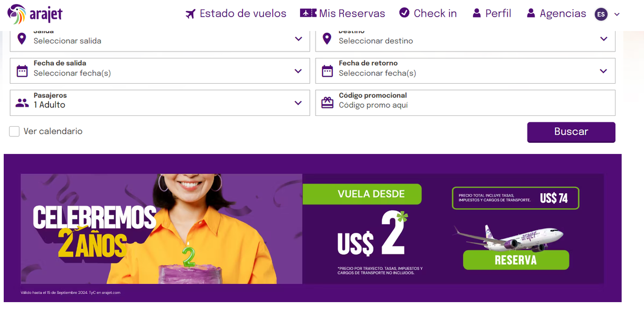Open the Pasajeros 1 Adulto dropdown
Viewport: 644px width, 322px height.
(160, 103)
